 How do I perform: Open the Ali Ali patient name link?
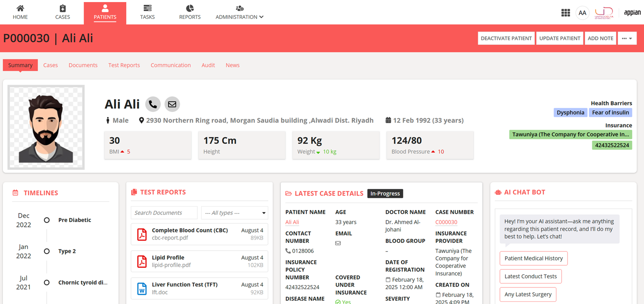[x=292, y=222]
